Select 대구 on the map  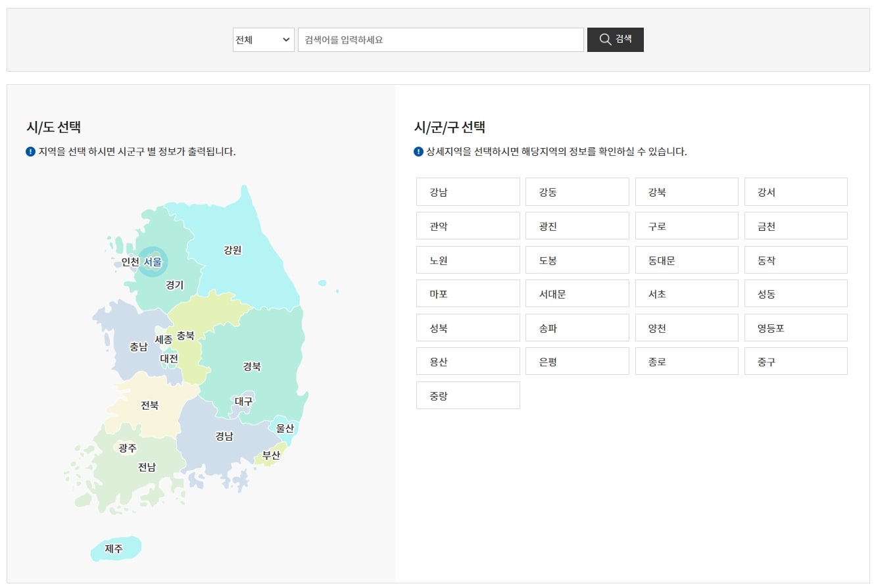tap(243, 401)
